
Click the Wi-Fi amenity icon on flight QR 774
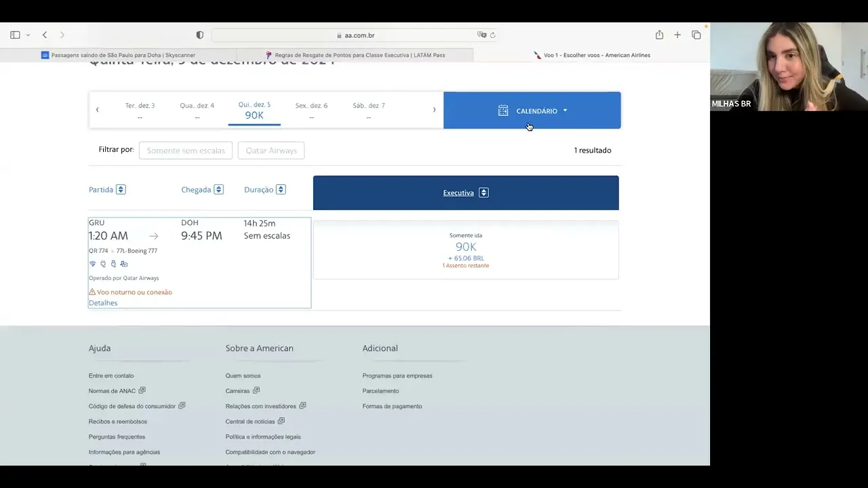pyautogui.click(x=93, y=264)
